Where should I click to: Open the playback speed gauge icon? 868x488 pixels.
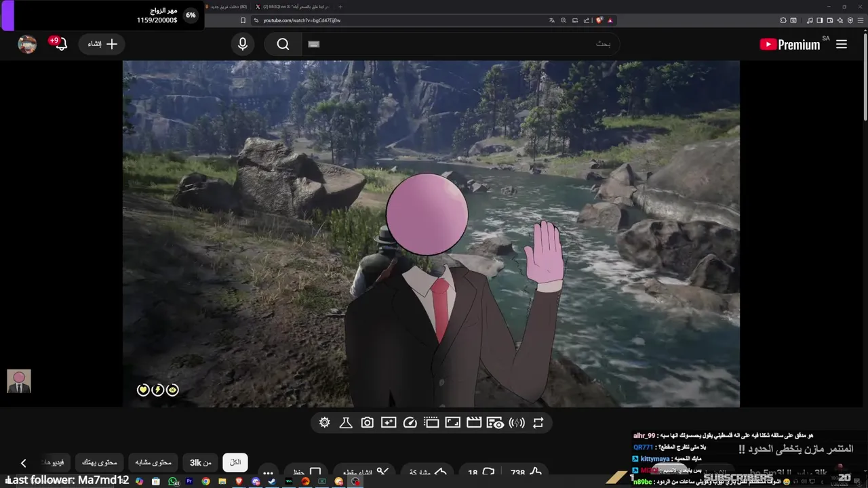tap(410, 423)
